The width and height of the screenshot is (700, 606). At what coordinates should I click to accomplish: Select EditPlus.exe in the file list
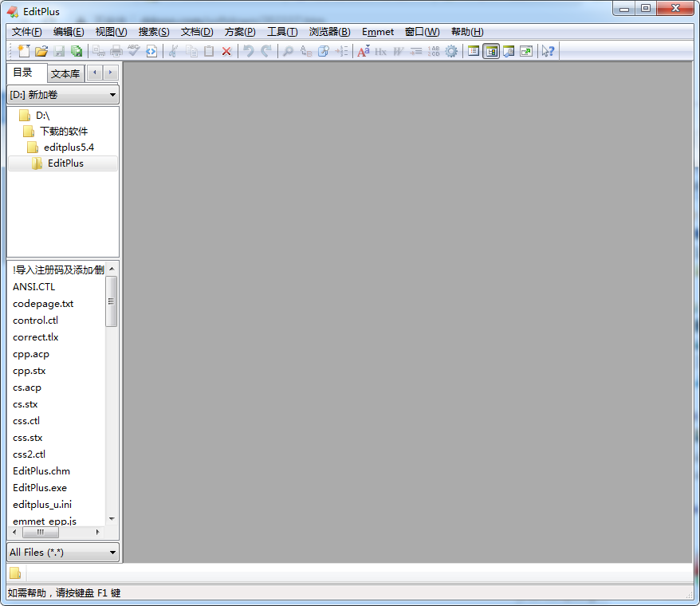coord(40,487)
